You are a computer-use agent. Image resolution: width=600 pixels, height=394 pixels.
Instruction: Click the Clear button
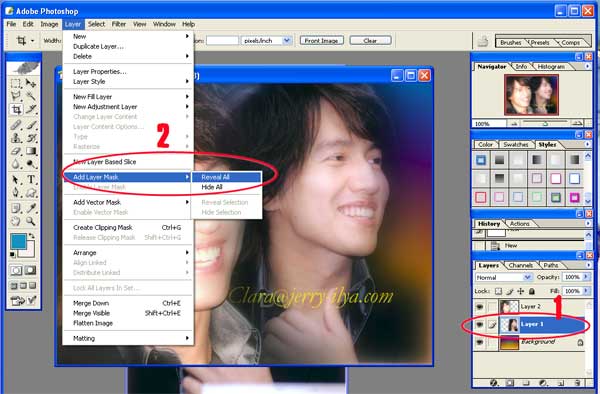[x=370, y=41]
